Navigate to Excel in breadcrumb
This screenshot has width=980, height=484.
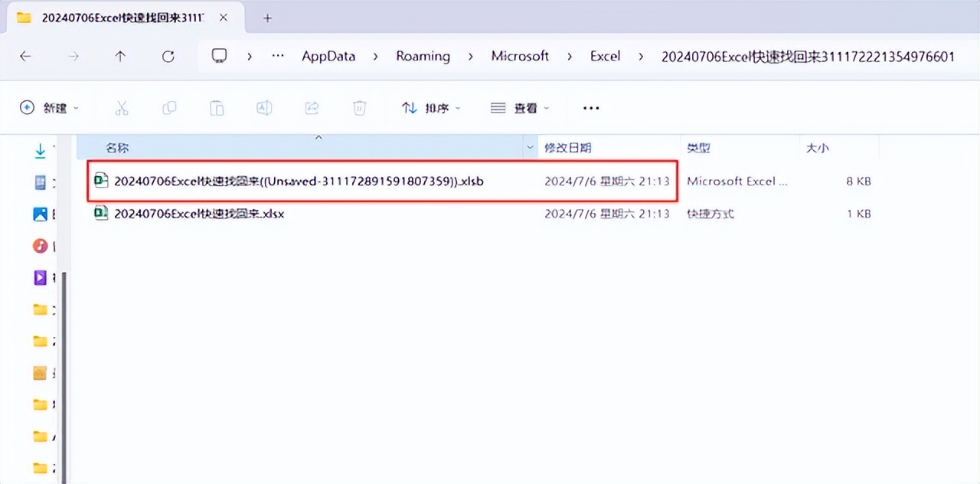[x=605, y=56]
